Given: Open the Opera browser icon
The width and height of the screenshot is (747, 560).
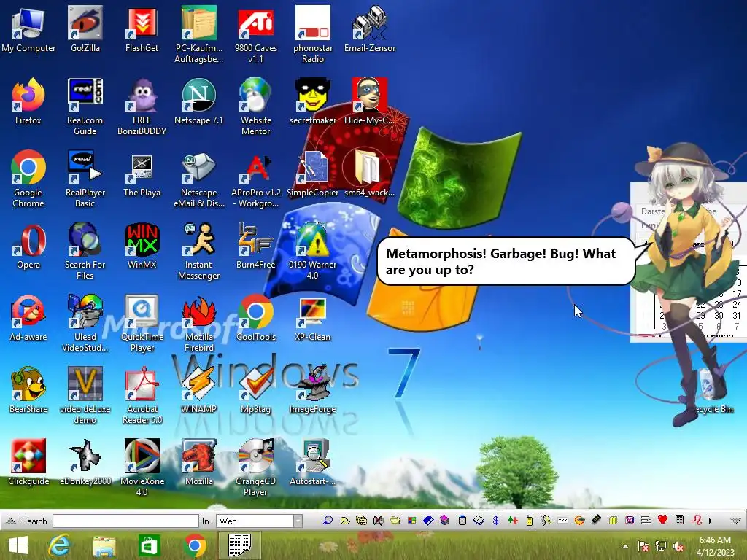Looking at the screenshot, I should click(28, 246).
